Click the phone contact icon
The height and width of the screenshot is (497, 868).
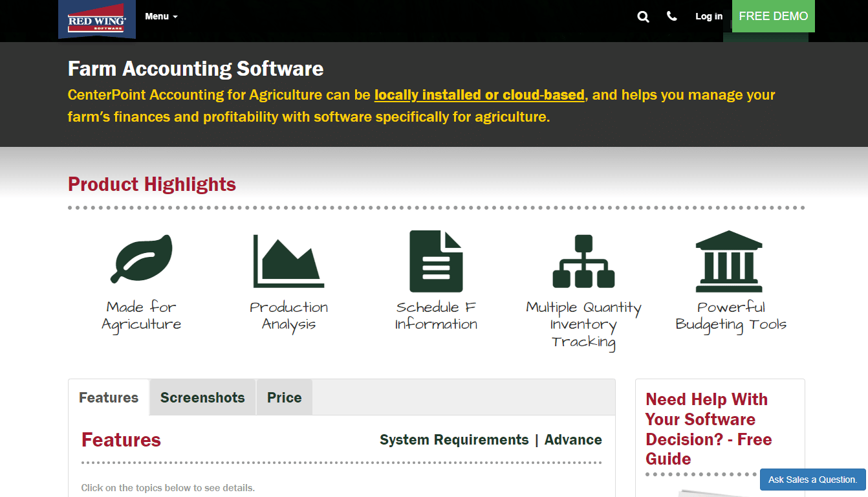click(672, 16)
